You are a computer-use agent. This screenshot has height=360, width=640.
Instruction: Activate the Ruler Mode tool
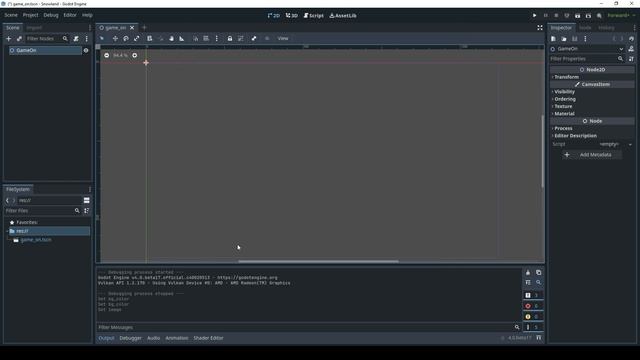182,38
